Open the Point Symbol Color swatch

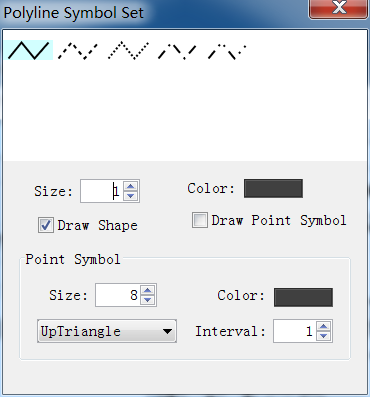coord(303,297)
